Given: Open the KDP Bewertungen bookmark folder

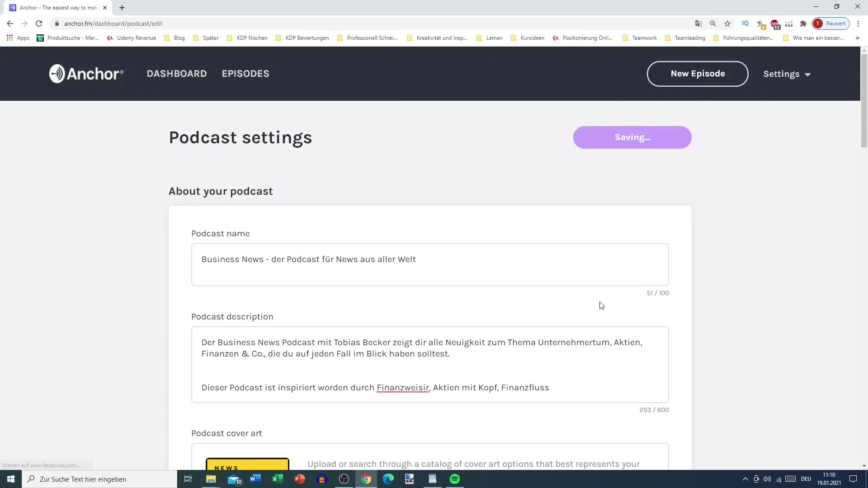Looking at the screenshot, I should 302,38.
